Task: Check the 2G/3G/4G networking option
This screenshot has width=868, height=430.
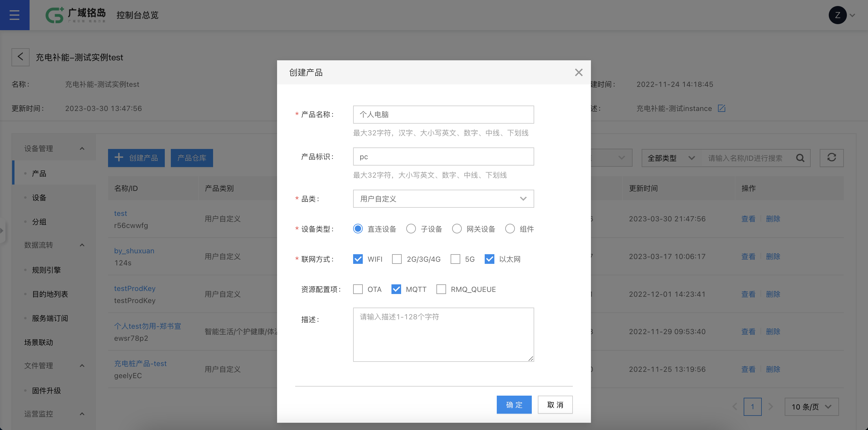Action: tap(397, 259)
